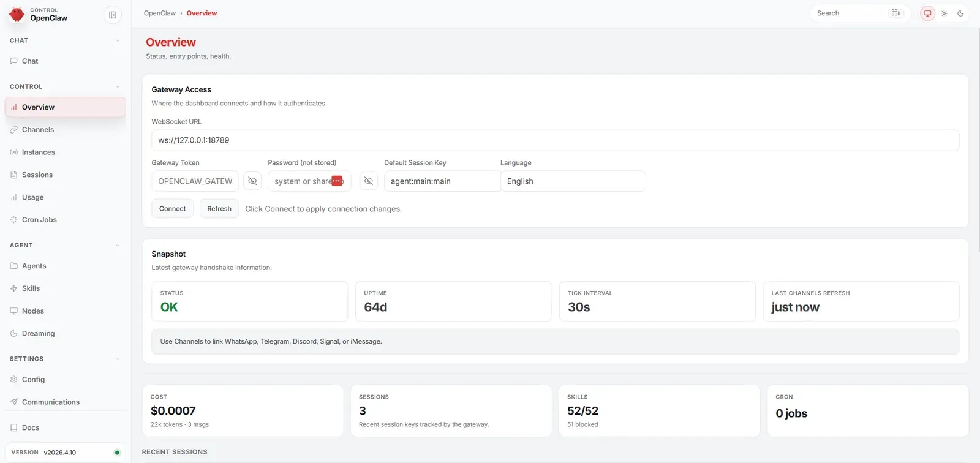This screenshot has width=980, height=463.
Task: Click the Overview bar chart icon
Action: [13, 107]
